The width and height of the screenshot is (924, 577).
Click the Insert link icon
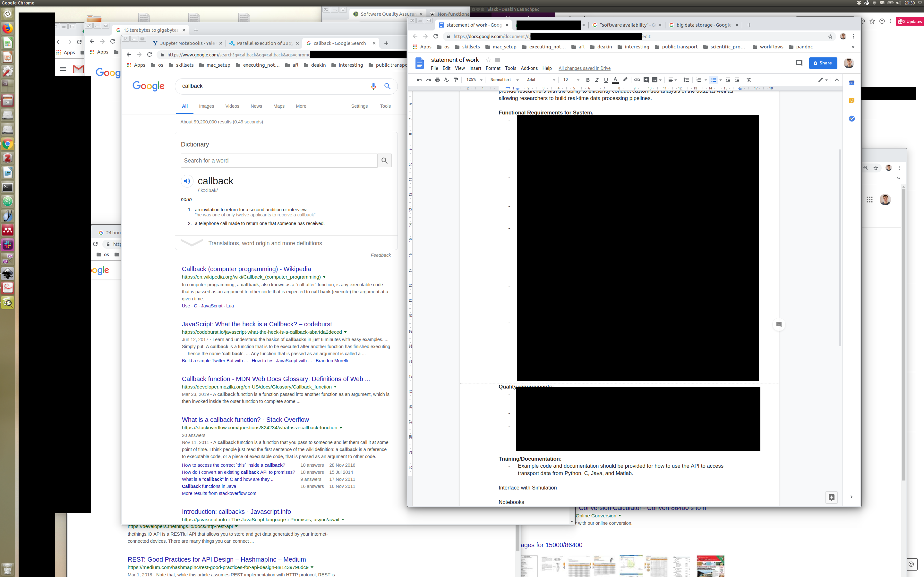pyautogui.click(x=637, y=80)
